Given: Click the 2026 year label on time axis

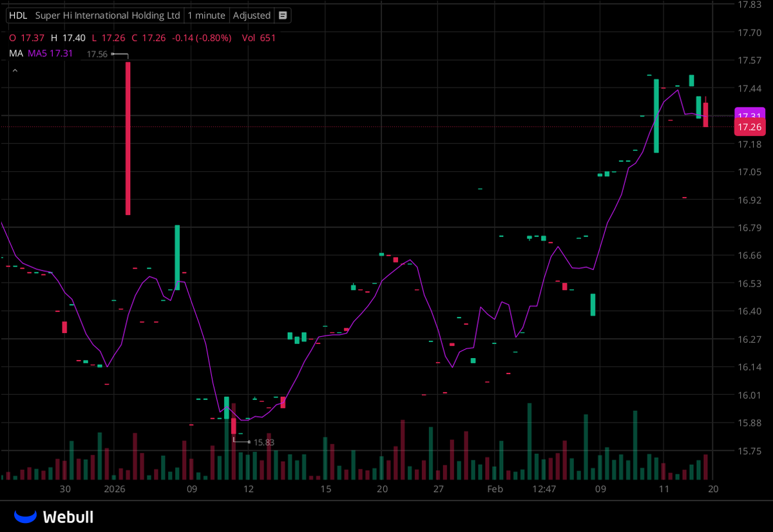Looking at the screenshot, I should pos(115,489).
